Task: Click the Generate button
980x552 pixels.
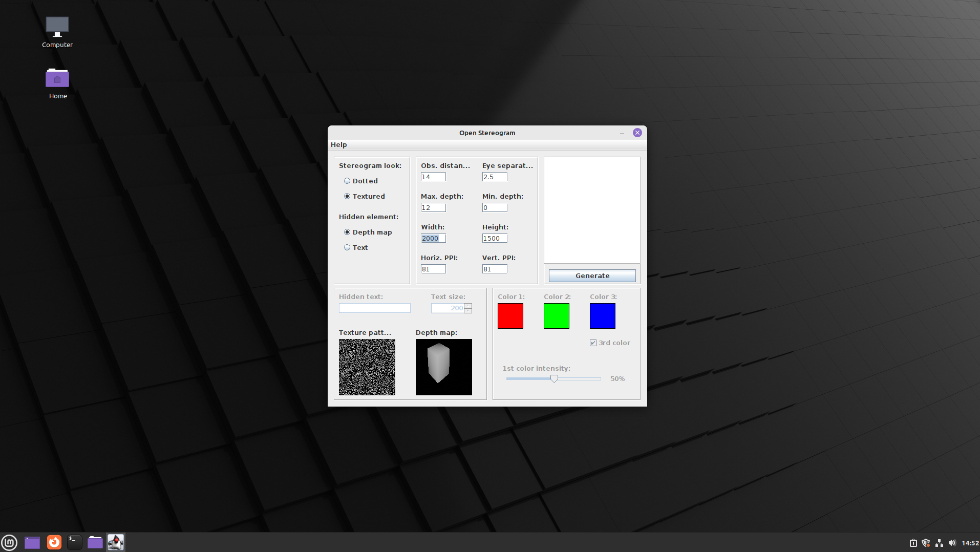Action: tap(592, 275)
